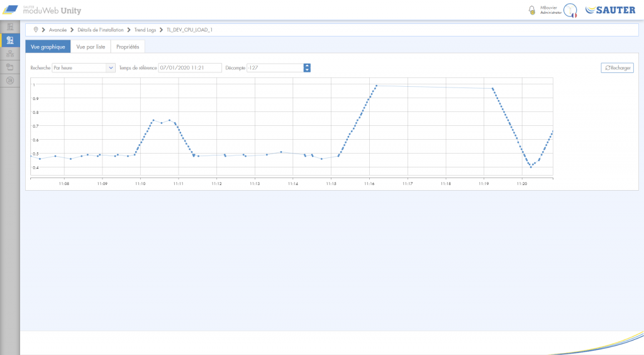Viewport: 644px width, 355px height.
Task: Click the Décompte value field
Action: pos(274,68)
